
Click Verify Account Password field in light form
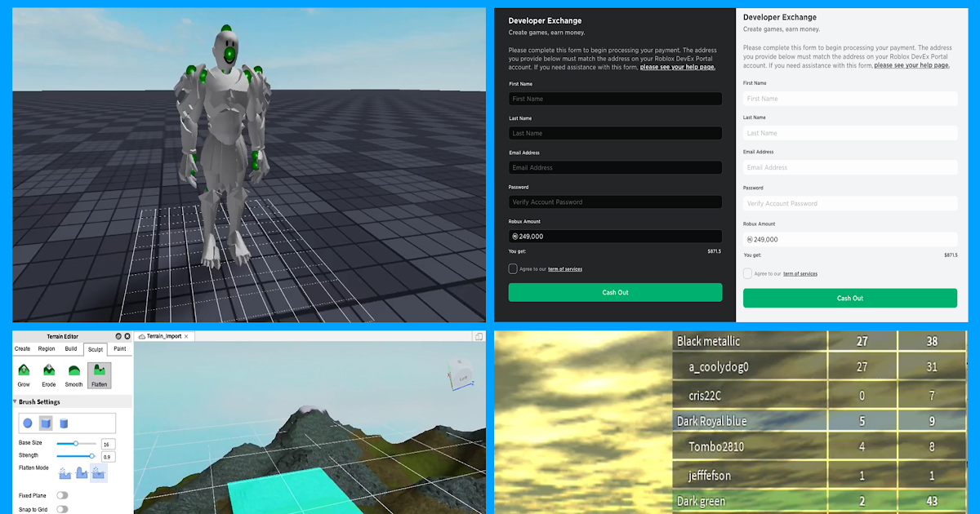pos(850,203)
